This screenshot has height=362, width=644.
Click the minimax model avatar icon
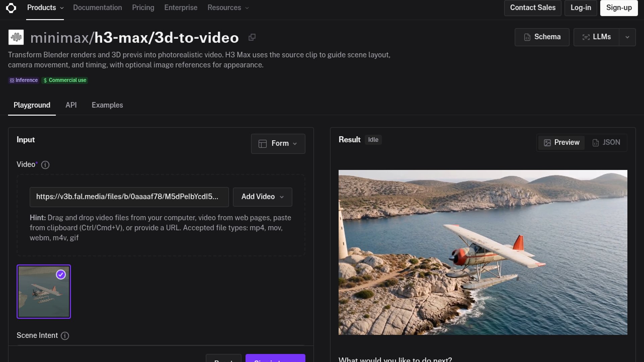16,37
